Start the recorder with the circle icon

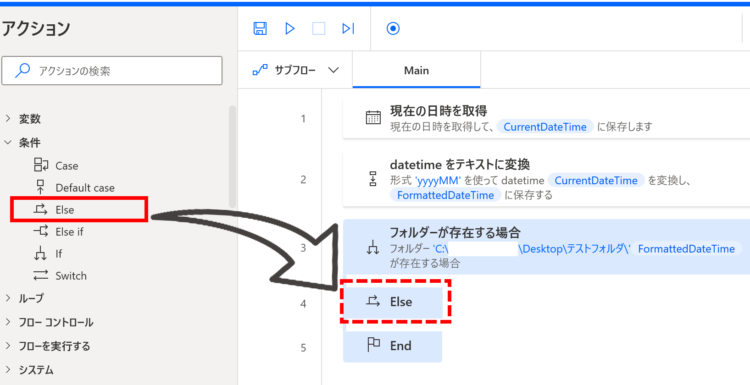click(393, 29)
